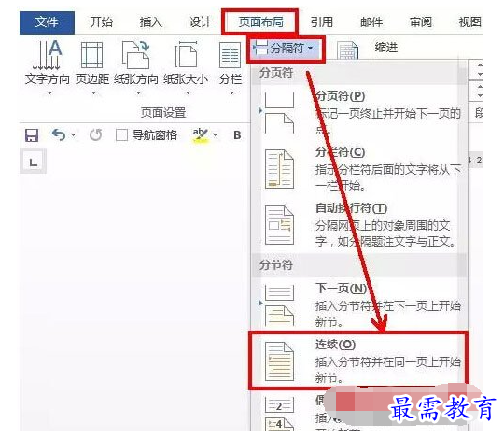Expand the 分栏 dropdown arrow
Screen dimensions: 504x438
coord(231,93)
